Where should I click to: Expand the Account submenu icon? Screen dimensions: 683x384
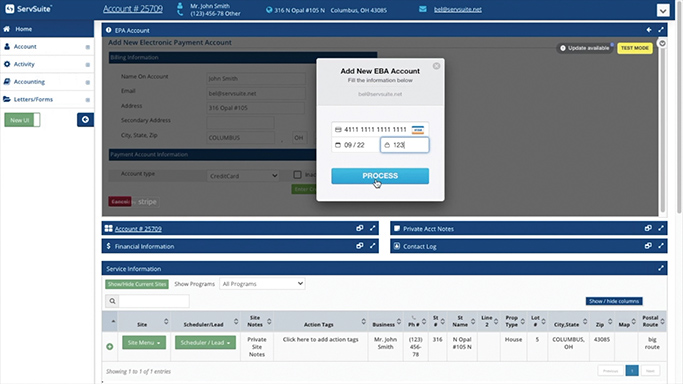pyautogui.click(x=88, y=47)
